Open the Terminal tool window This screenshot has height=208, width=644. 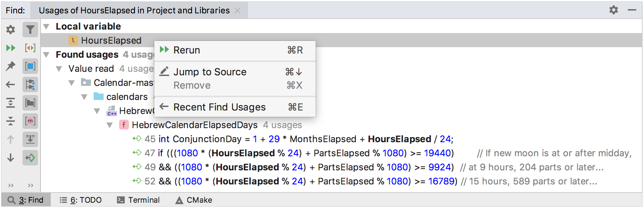pyautogui.click(x=138, y=200)
